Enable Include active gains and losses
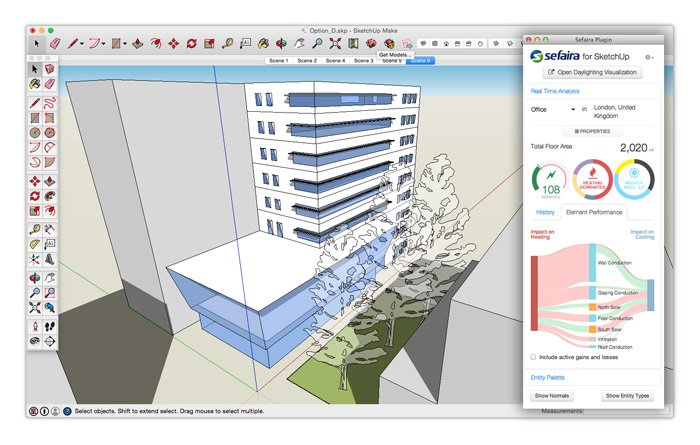 534,356
